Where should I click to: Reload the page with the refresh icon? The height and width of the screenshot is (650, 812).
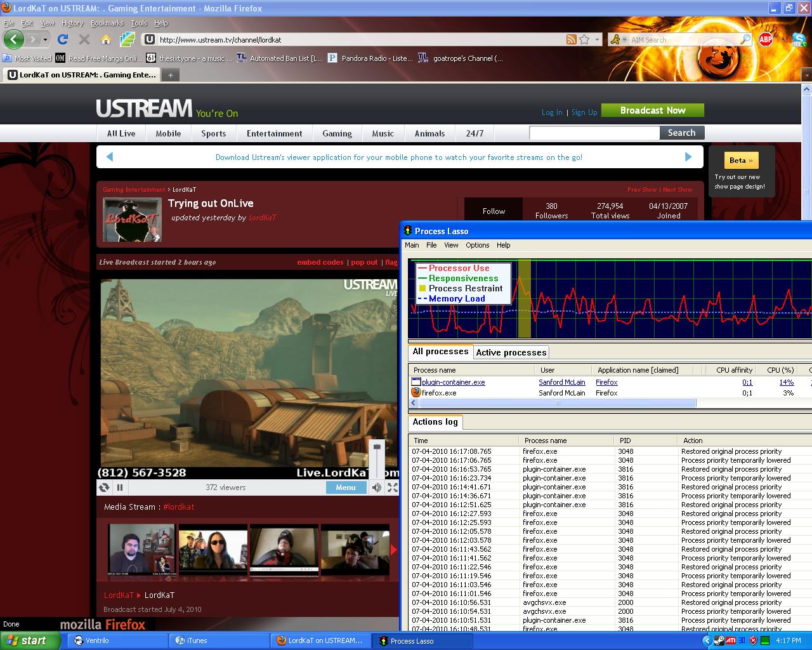[62, 39]
